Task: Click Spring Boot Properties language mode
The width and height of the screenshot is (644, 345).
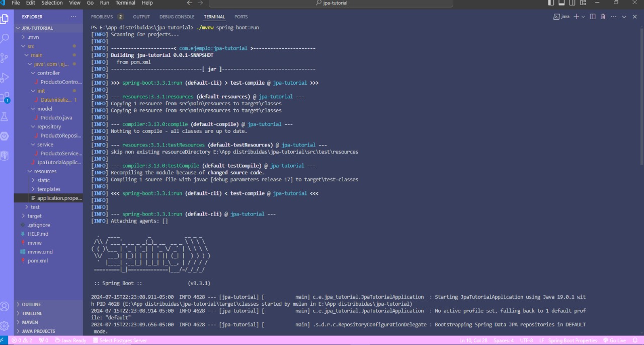Action: click(x=573, y=340)
